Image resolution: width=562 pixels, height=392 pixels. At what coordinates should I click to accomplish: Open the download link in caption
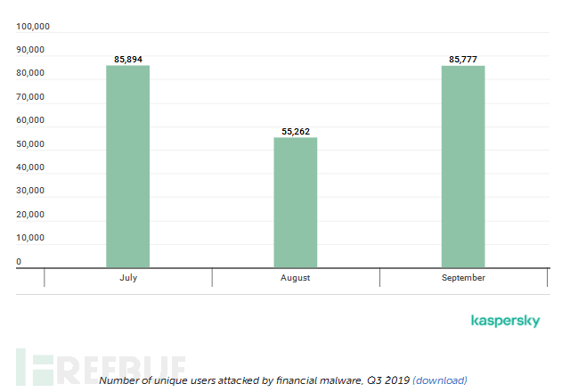click(439, 380)
